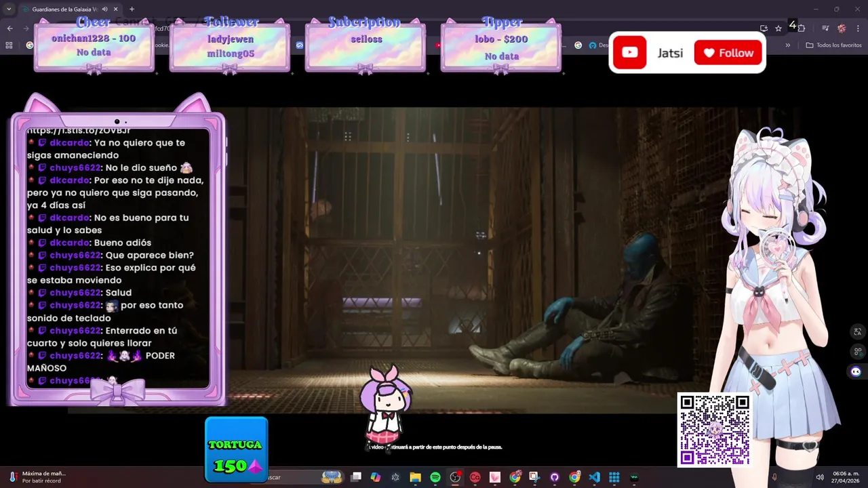868x488 pixels.
Task: Click the microphone icon in system tray
Action: click(x=774, y=477)
